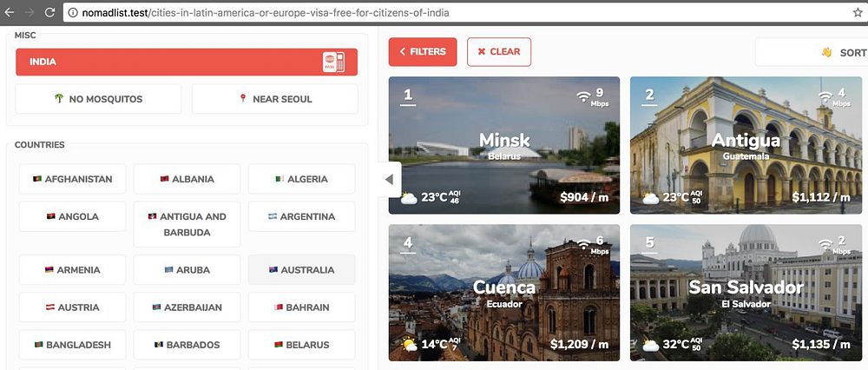Screen dimensions: 868x370
Task: Toggle off the active India passport filter
Action: [187, 62]
